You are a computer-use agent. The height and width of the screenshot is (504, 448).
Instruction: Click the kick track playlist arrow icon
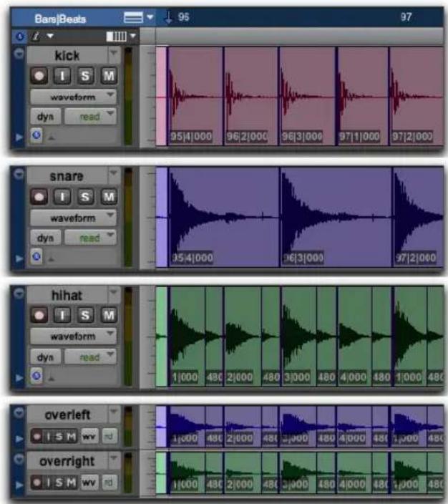click(19, 137)
